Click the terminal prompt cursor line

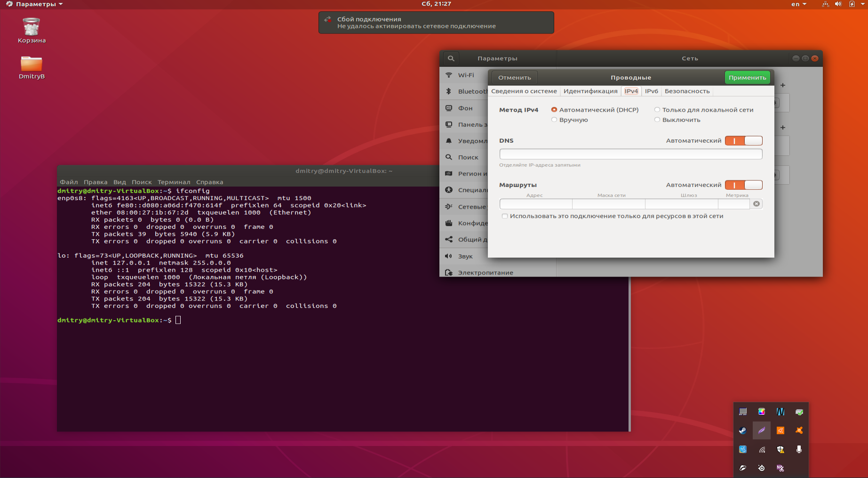178,320
